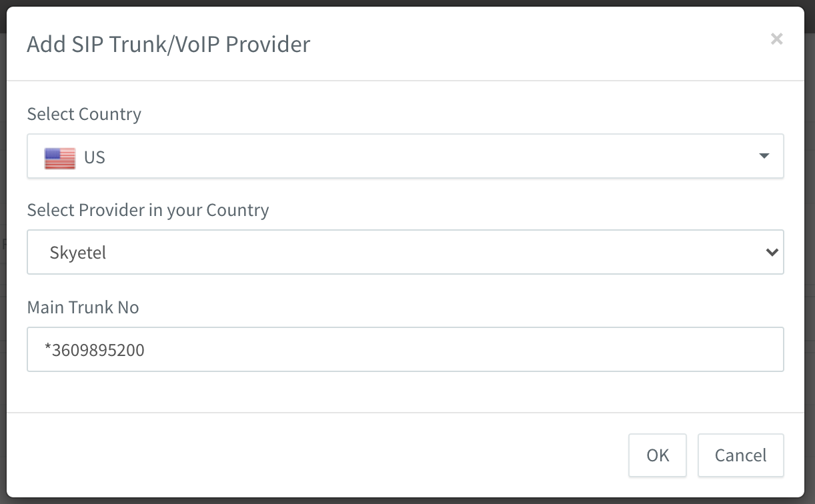Click the US flag icon
Screen dimensions: 815x504
pos(60,158)
